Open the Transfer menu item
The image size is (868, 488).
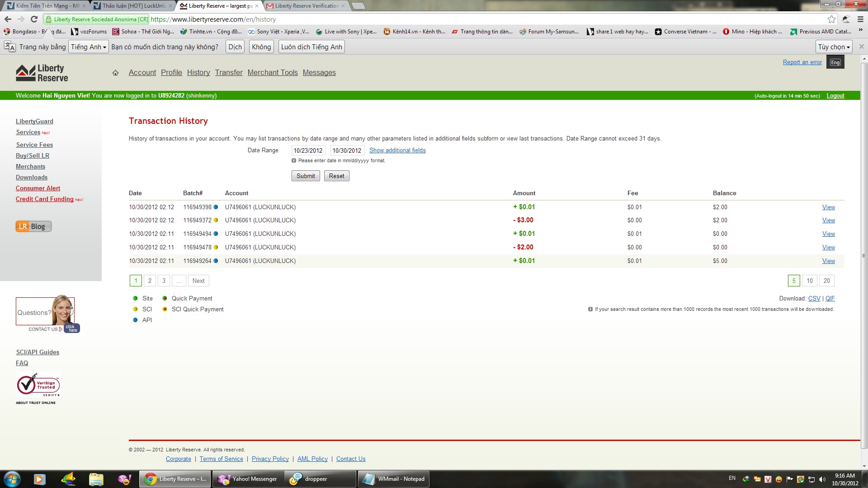(228, 73)
